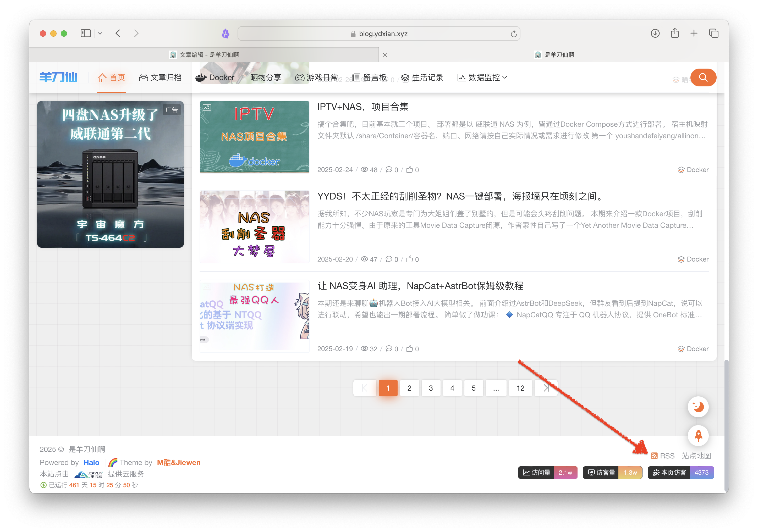758x532 pixels.
Task: Open the 生活记录 navigation item
Action: click(422, 77)
